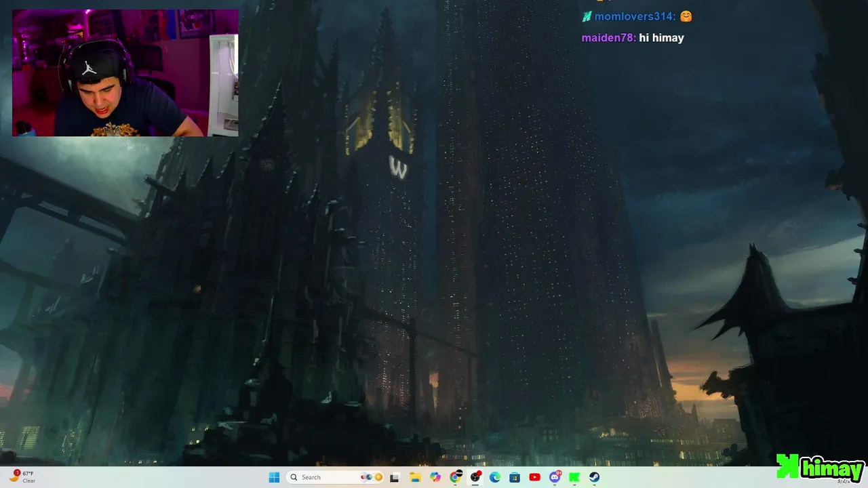
Task: Open File Explorer from the taskbar
Action: point(415,477)
